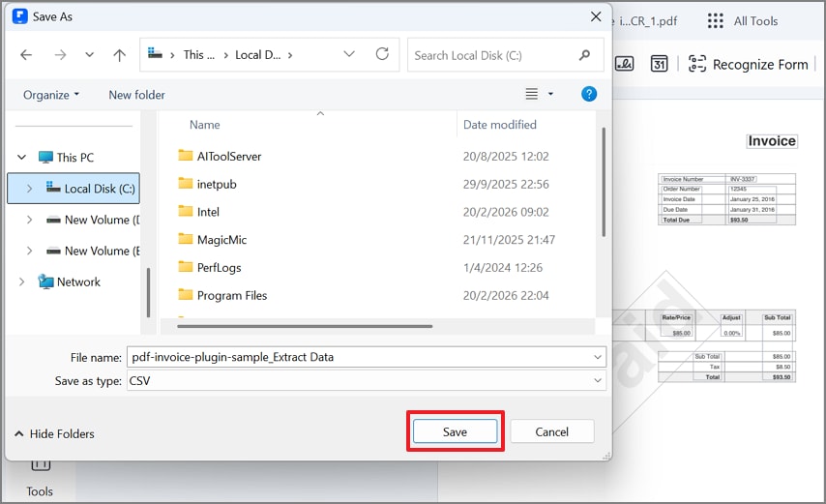Click date 20/8/2025 12:02 cell
Viewport: 826px width, 504px height.
[506, 157]
